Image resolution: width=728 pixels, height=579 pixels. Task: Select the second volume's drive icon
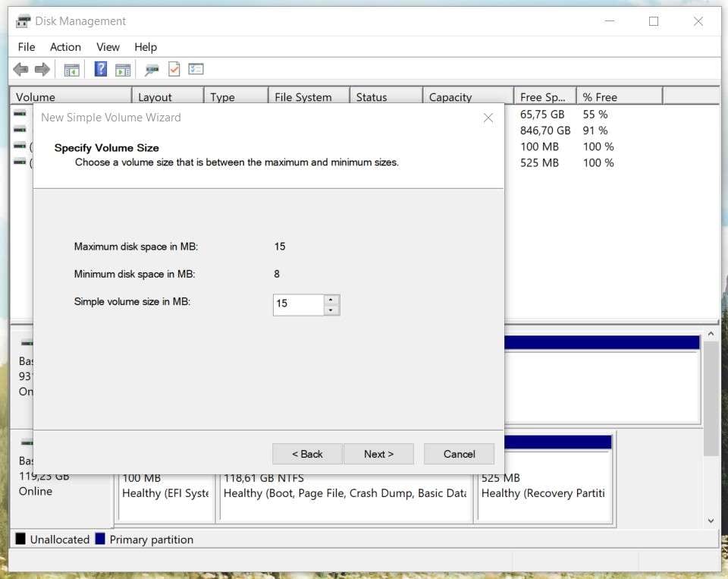pyautogui.click(x=20, y=129)
